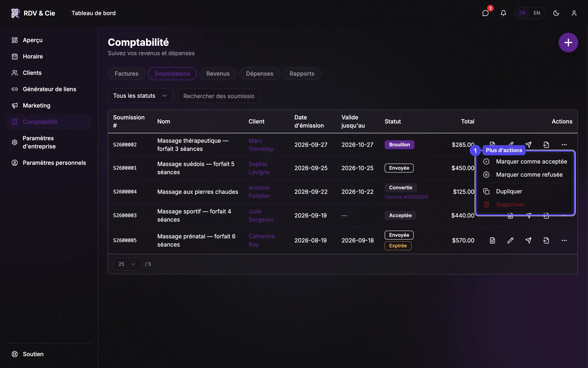The image size is (588, 368).
Task: Choose Dupliquer from the menu
Action: click(525, 191)
